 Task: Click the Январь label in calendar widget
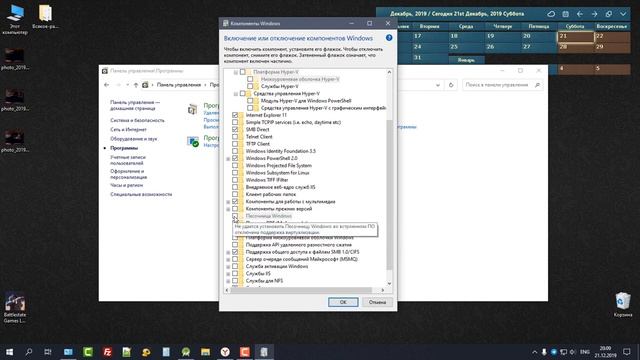[x=466, y=60]
